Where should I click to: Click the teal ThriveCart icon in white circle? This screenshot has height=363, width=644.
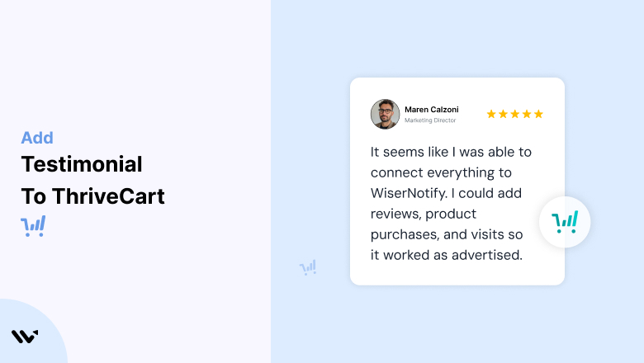pos(565,222)
